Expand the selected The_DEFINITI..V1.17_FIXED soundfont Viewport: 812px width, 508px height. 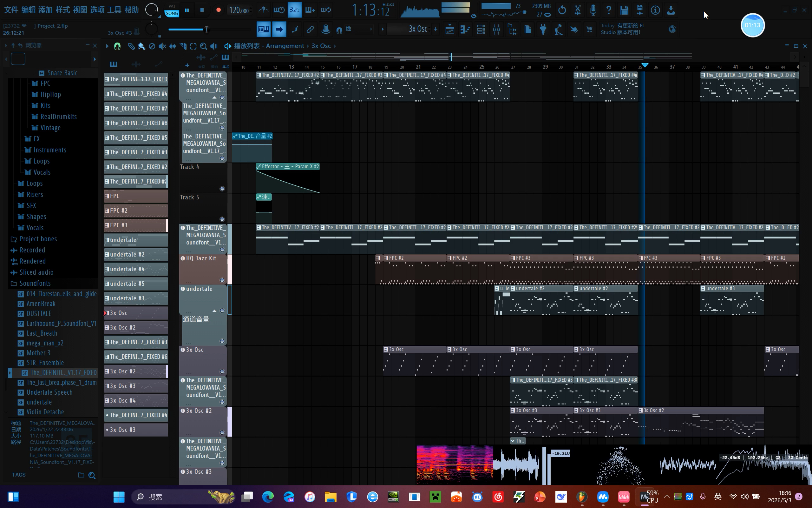(10, 373)
